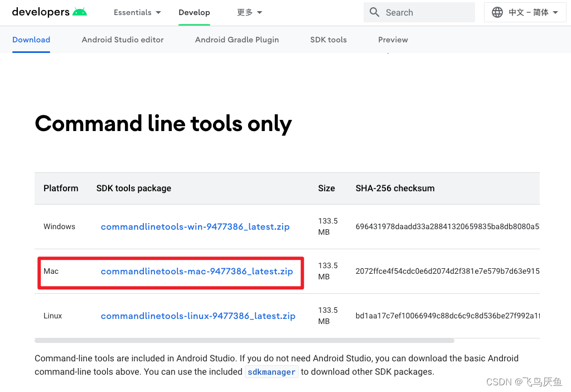Switch to the Android Studio editor tab
Screen dimensions: 571x392
tap(123, 40)
